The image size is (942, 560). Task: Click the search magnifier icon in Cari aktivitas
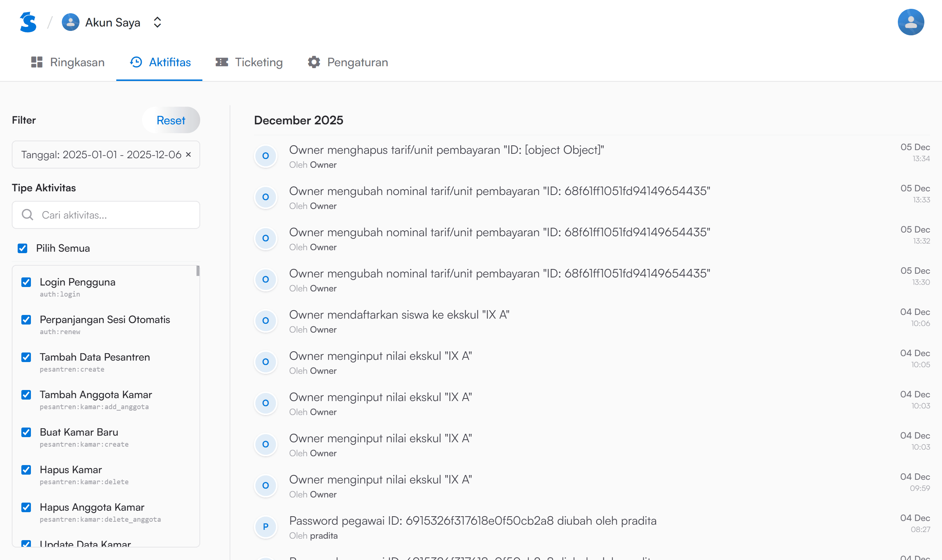click(x=28, y=215)
